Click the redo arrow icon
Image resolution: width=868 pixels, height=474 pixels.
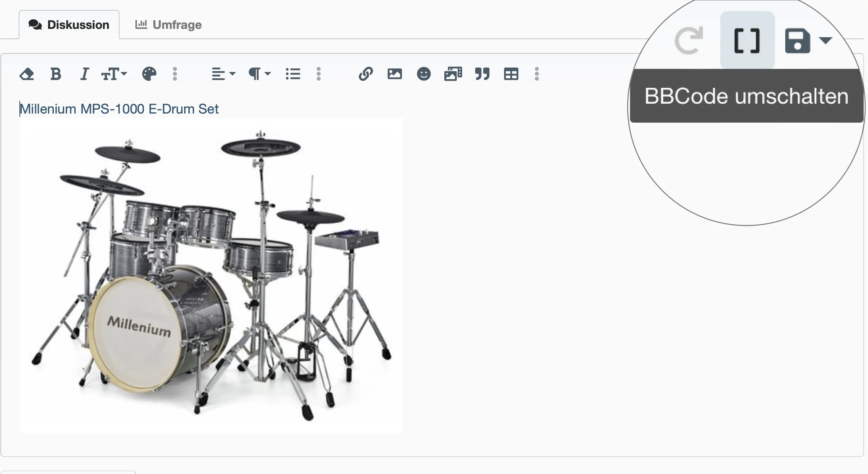tap(689, 40)
